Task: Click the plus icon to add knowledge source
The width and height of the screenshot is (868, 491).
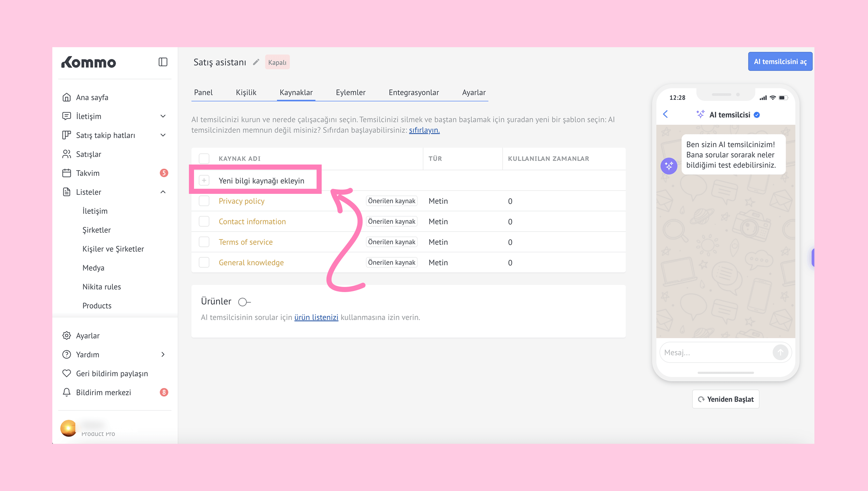Action: pos(204,180)
